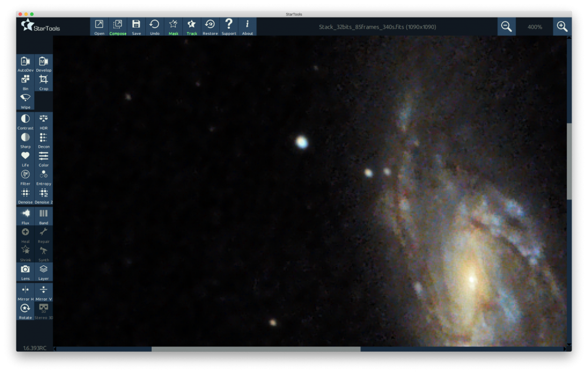
Task: Open the Mask editor
Action: (x=173, y=26)
